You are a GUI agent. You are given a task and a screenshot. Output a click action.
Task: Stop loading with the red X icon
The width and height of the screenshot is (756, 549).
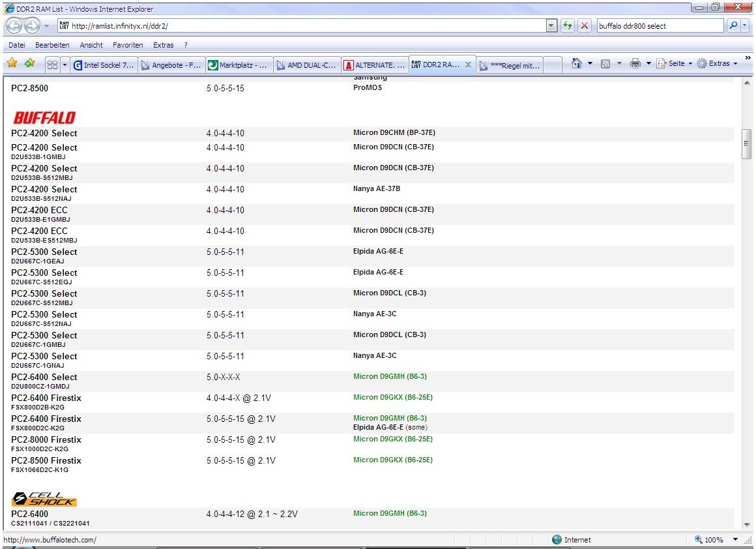(585, 25)
